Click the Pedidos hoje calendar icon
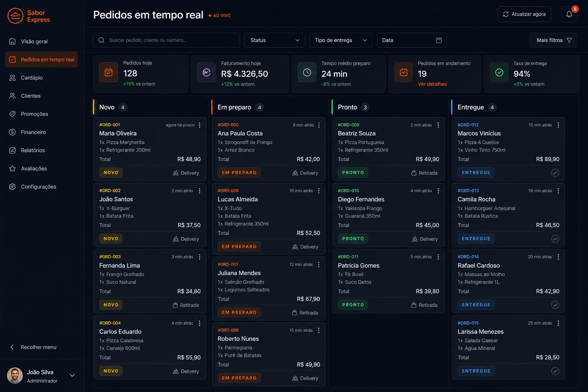The image size is (588, 392). pos(108,72)
